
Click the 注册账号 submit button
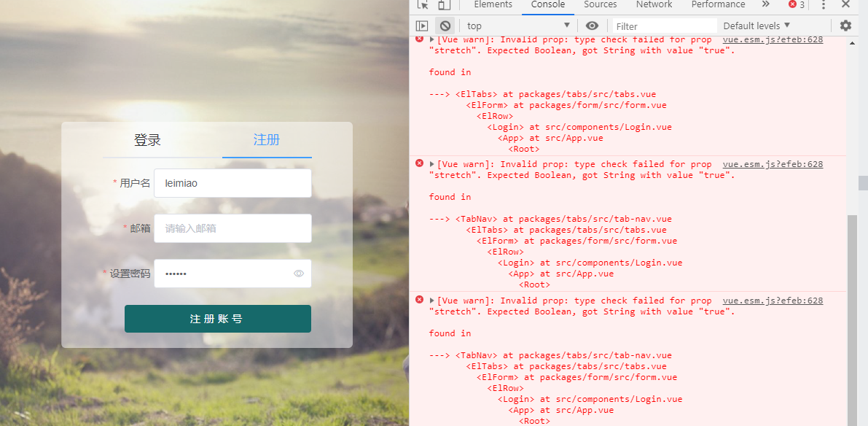click(217, 318)
